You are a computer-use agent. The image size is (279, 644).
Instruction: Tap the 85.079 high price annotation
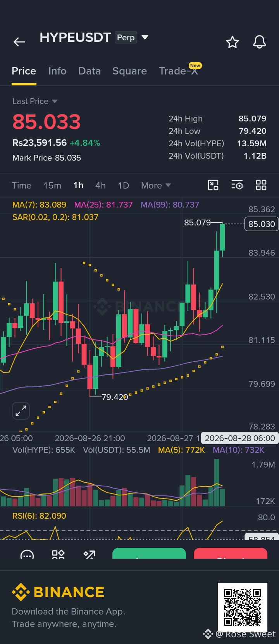click(197, 223)
